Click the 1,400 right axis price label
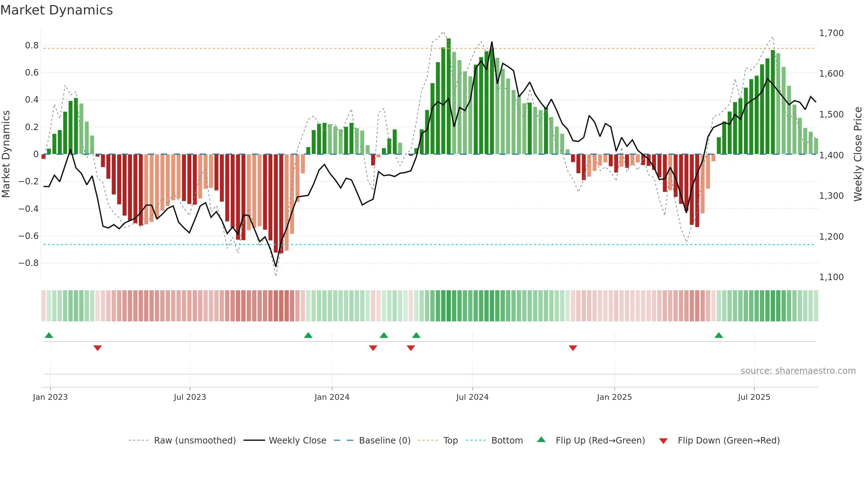 831,155
